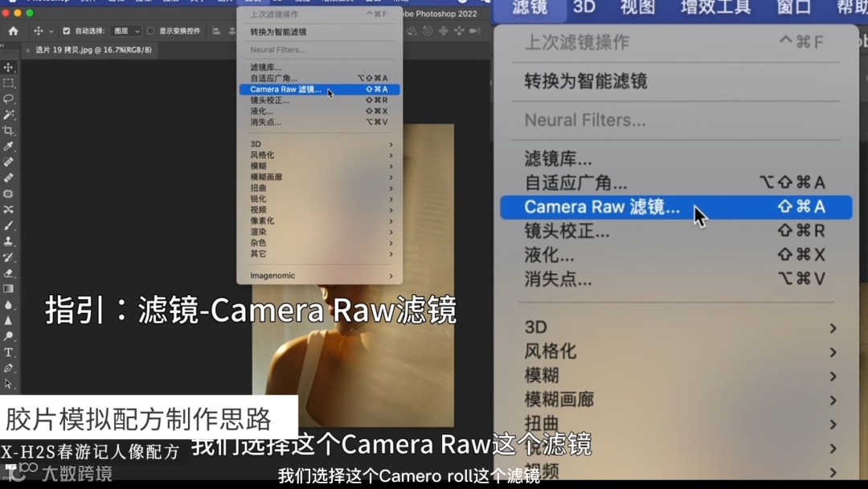Choose 自适应广角 in enlarged menu
The image size is (868, 489).
click(x=676, y=183)
